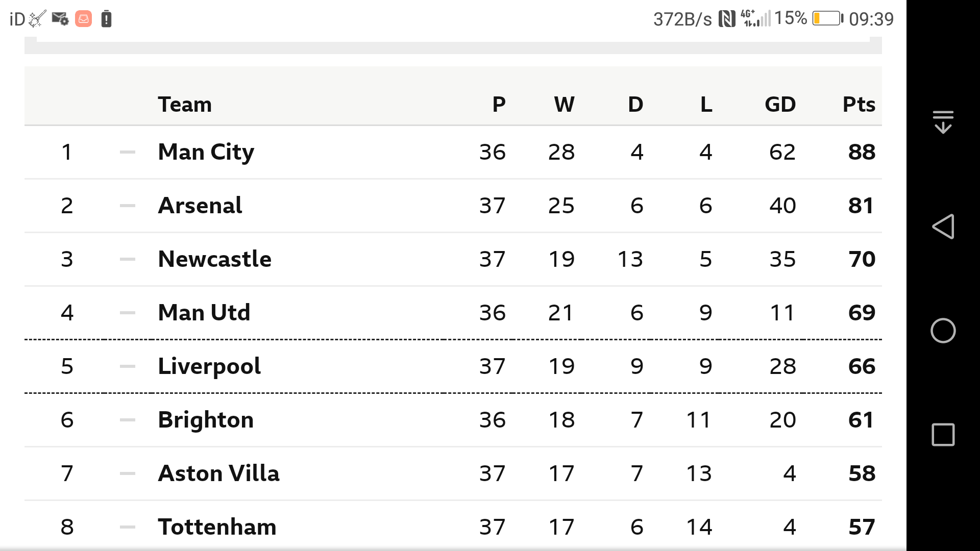Open the Tottenham team link
Viewport: 980px width, 551px height.
pyautogui.click(x=217, y=527)
